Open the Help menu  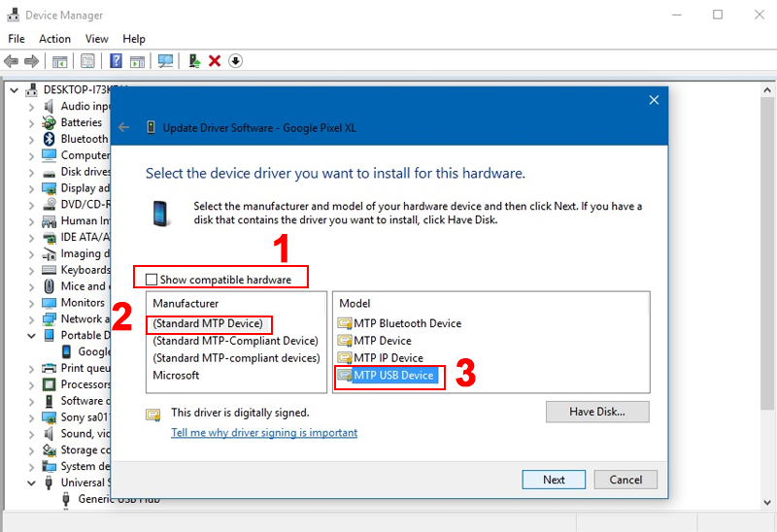[134, 39]
